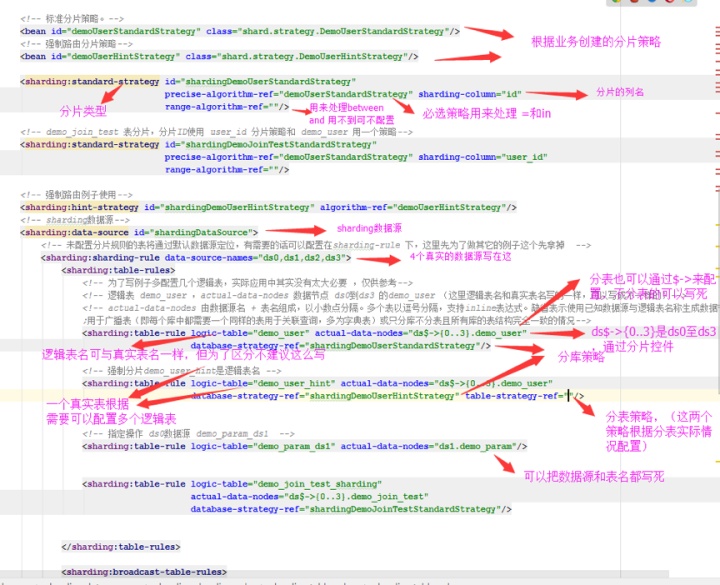Click comment line "强制路由例子使用"
This screenshot has width=720, height=585.
77,195
